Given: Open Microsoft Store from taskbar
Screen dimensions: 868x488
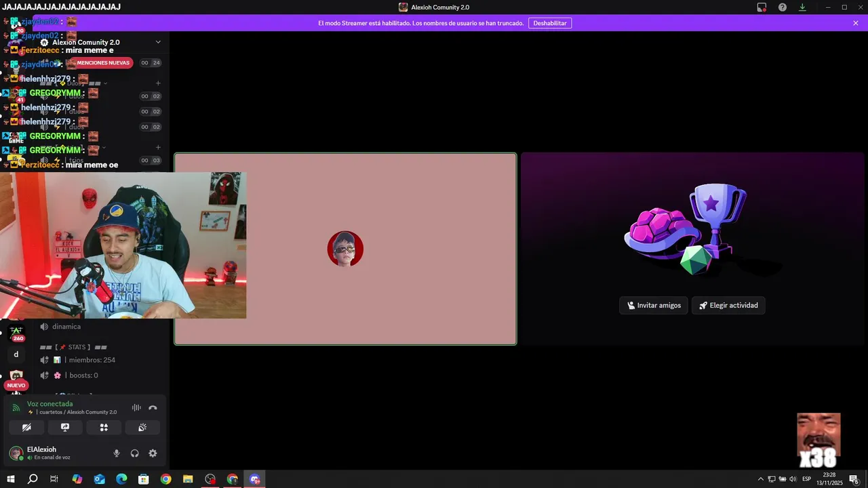Looking at the screenshot, I should [x=144, y=479].
